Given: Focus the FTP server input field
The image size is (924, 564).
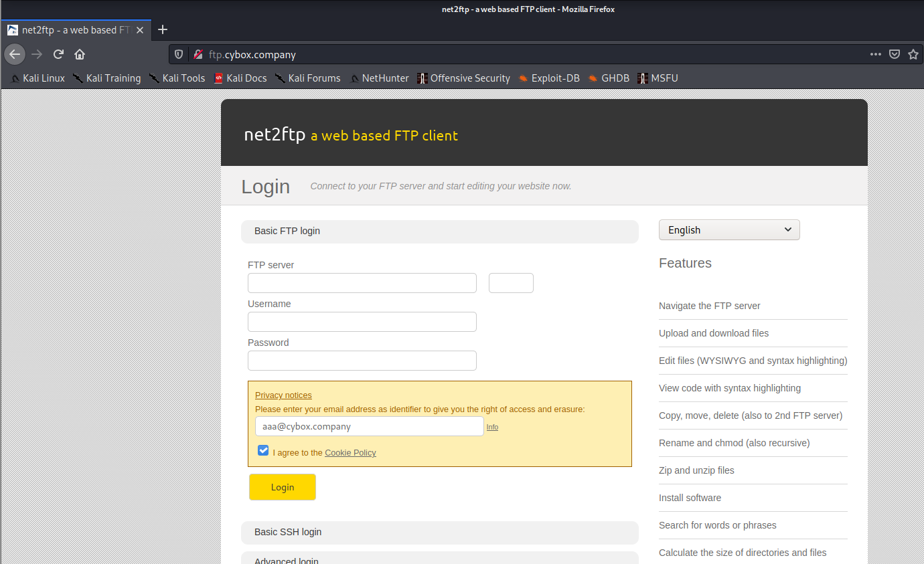Looking at the screenshot, I should click(x=362, y=283).
